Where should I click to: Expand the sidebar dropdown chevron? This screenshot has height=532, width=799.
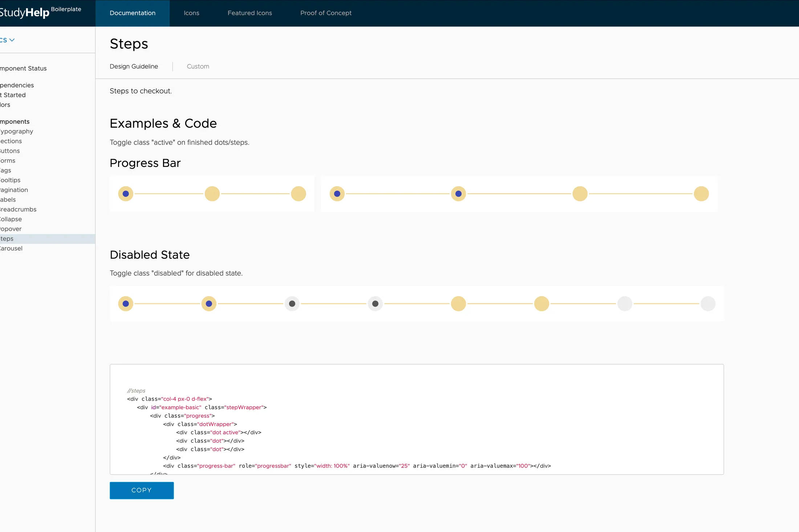(x=12, y=40)
